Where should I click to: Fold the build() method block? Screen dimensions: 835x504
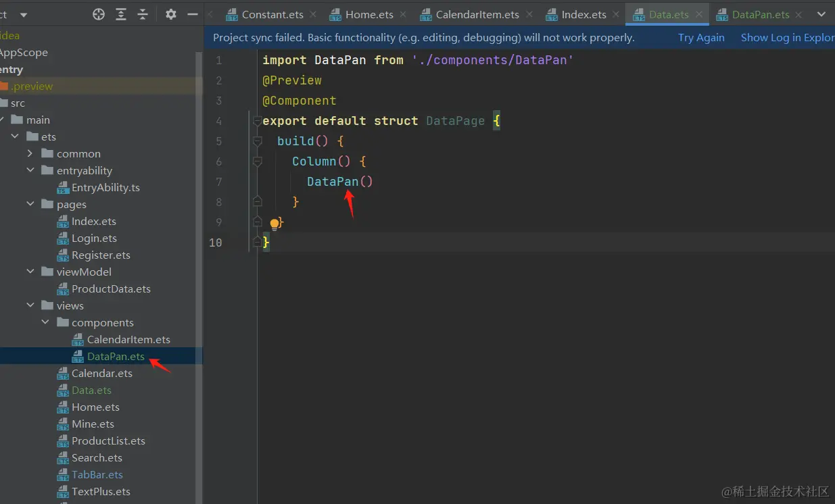pyautogui.click(x=257, y=141)
